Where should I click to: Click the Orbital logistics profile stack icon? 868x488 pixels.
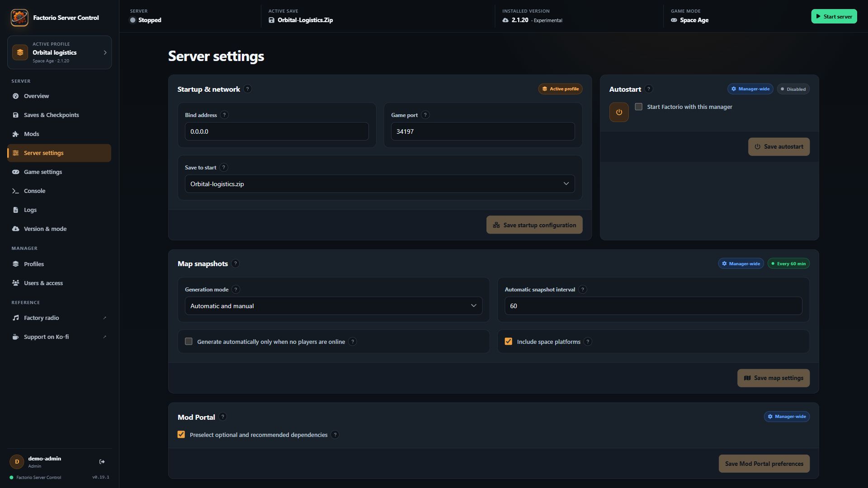click(20, 52)
